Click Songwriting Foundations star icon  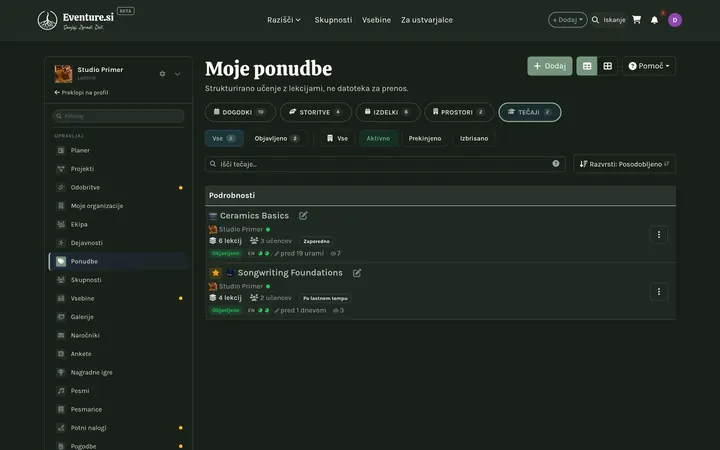(215, 273)
